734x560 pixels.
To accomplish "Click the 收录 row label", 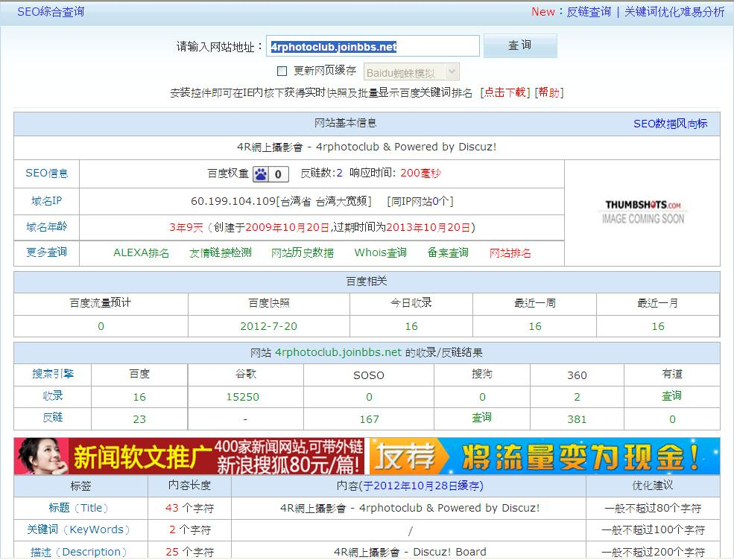I will click(x=53, y=395).
